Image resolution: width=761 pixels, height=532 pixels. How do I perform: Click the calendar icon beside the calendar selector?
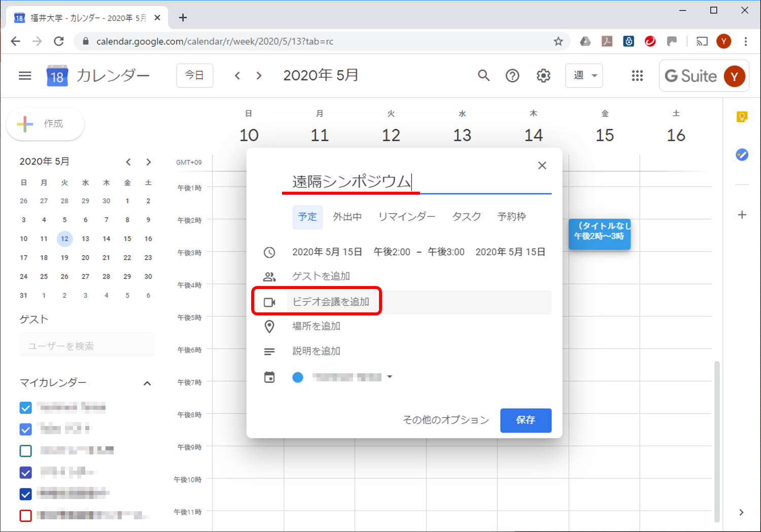tap(269, 377)
